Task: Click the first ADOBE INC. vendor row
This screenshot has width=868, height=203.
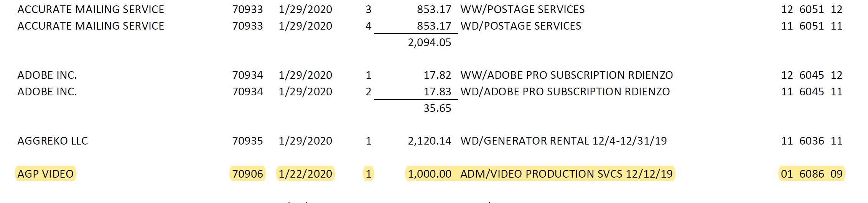Action: (47, 75)
